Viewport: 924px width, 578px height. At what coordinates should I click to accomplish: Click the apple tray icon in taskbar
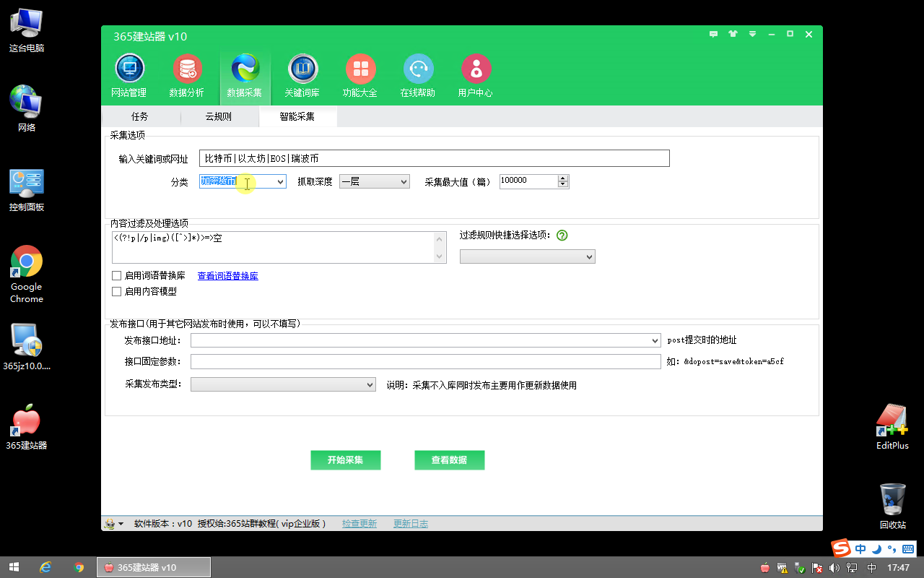coord(764,568)
